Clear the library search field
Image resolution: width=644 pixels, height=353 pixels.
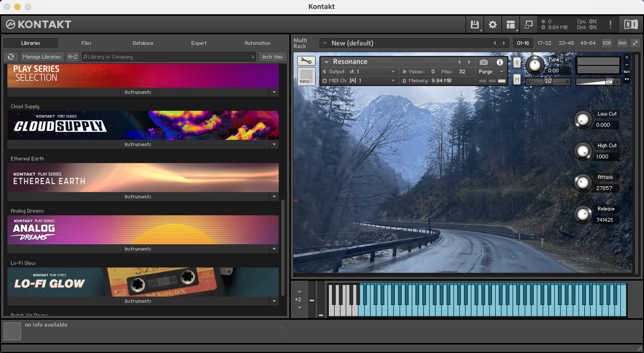253,57
